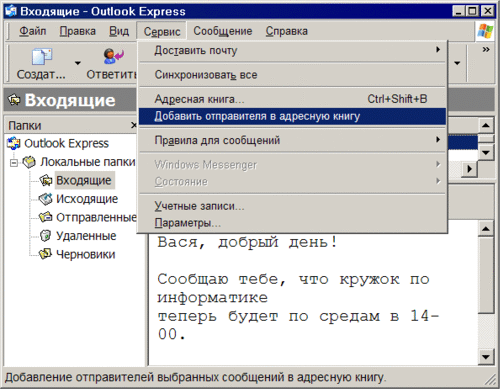
Task: Open the Правка menu
Action: pos(77,31)
